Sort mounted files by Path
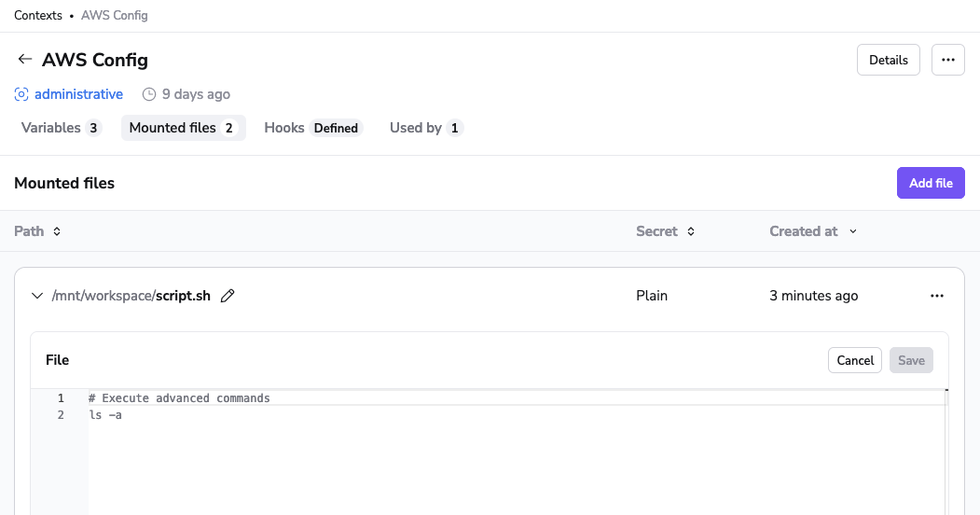This screenshot has height=515, width=980. point(37,231)
